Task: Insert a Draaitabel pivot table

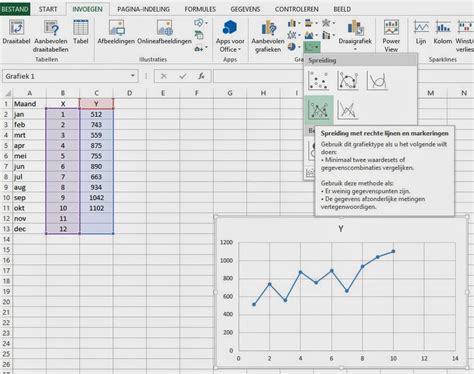Action: [x=16, y=32]
